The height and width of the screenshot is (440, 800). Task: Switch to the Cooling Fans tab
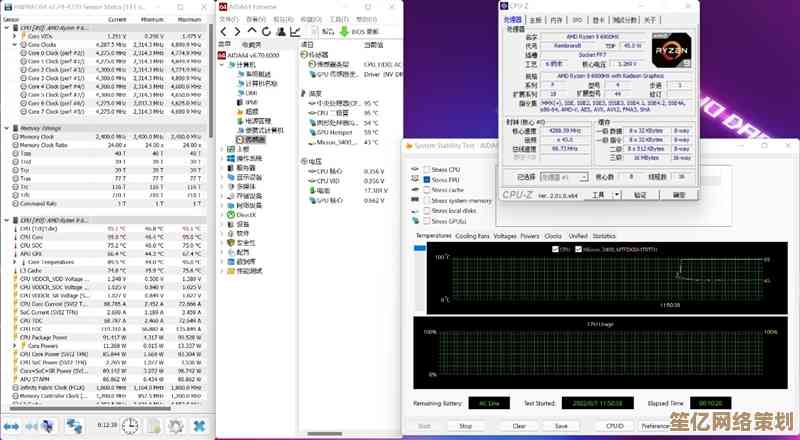tap(472, 236)
